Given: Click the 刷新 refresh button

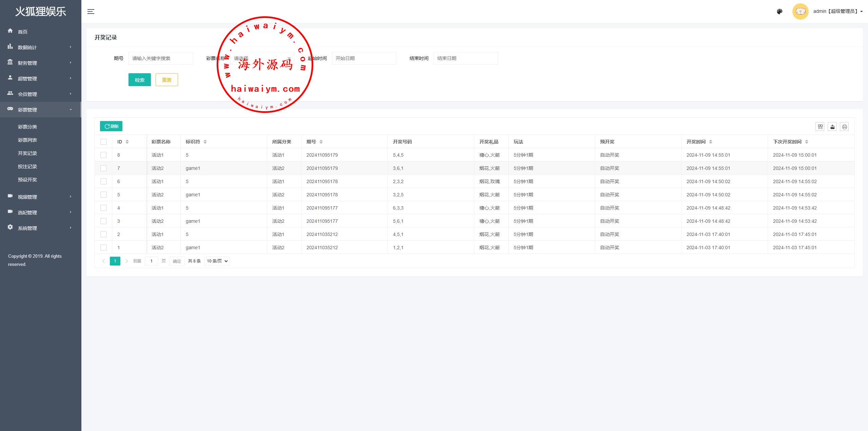Looking at the screenshot, I should tap(111, 126).
